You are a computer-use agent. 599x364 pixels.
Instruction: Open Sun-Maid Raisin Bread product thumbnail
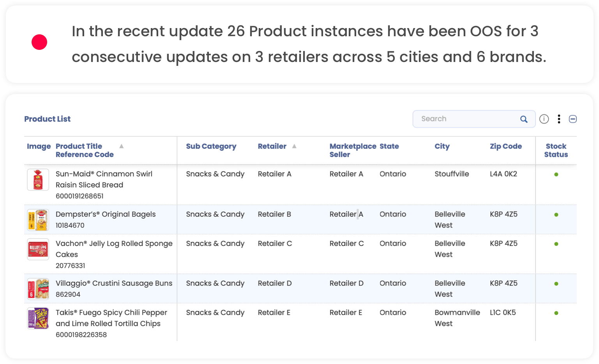38,180
